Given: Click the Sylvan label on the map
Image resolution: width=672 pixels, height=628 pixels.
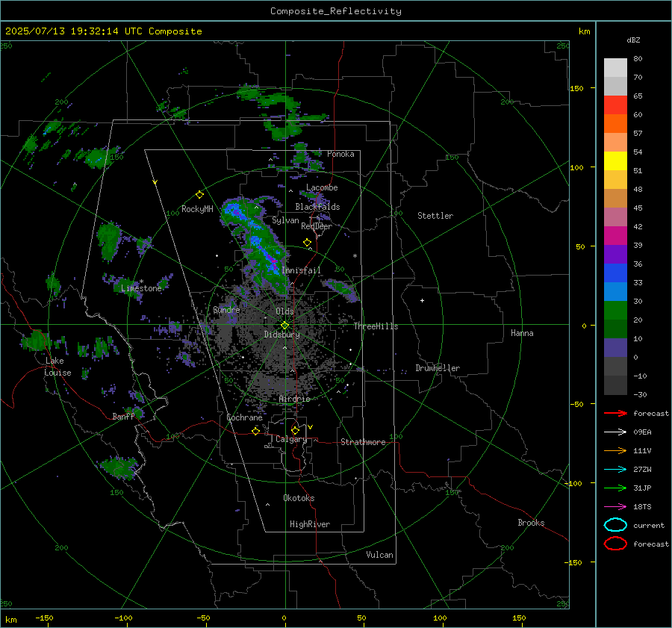Looking at the screenshot, I should coord(285,220).
